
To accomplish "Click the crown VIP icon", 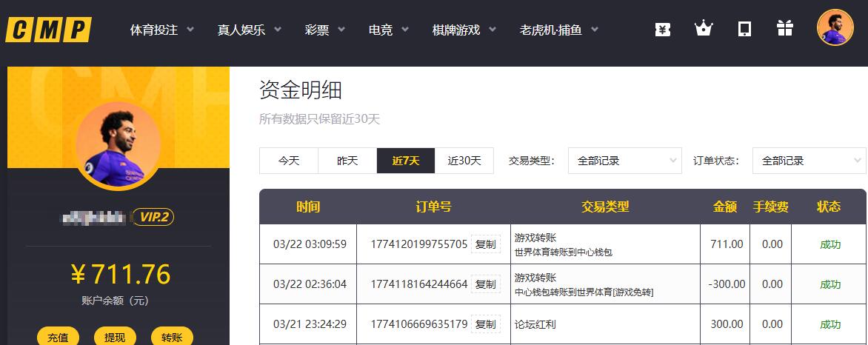I will point(703,29).
